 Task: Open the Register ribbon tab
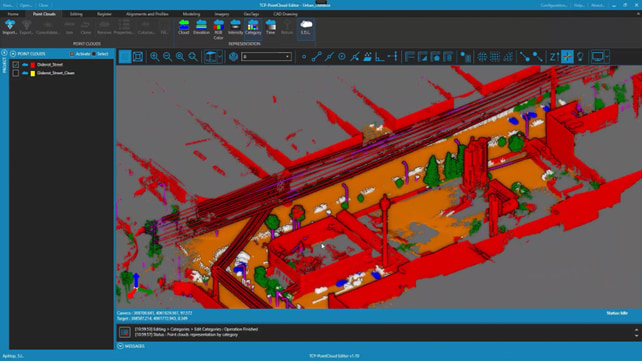tap(104, 14)
